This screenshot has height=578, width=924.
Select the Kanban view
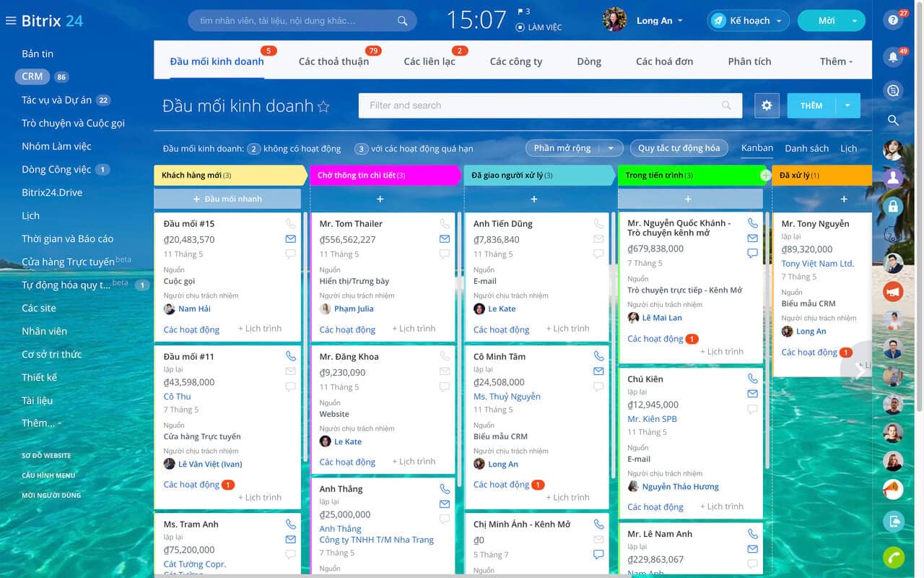click(757, 147)
